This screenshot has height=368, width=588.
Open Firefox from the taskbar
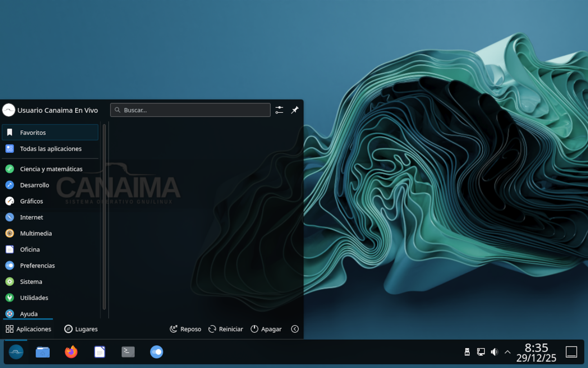tap(71, 352)
